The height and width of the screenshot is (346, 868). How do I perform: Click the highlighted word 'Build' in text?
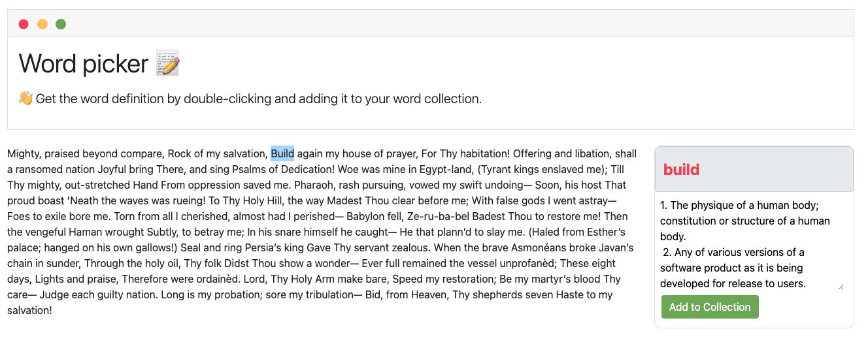tap(282, 154)
